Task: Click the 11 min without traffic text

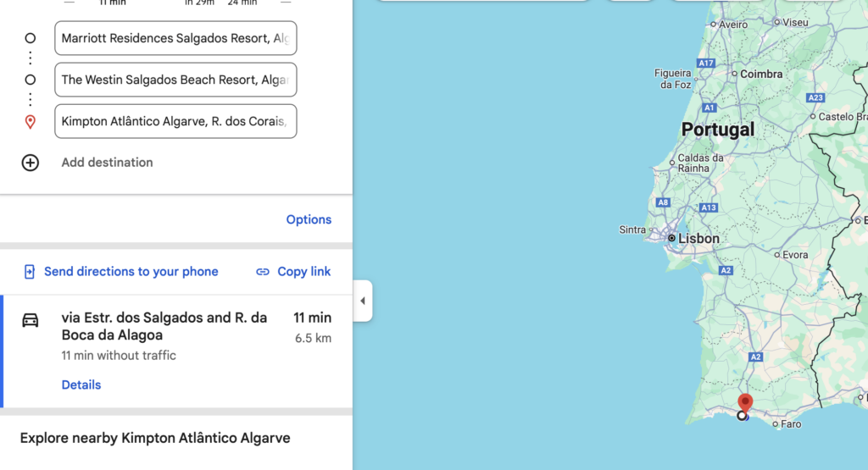Action: (x=119, y=356)
